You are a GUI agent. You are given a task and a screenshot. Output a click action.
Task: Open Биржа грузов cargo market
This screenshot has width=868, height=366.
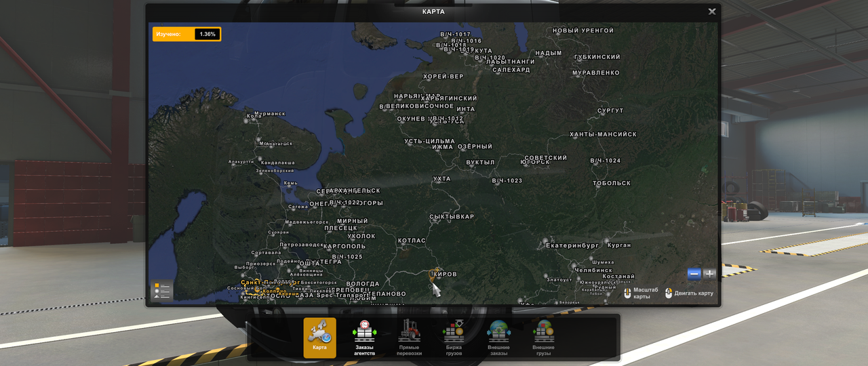tap(454, 338)
